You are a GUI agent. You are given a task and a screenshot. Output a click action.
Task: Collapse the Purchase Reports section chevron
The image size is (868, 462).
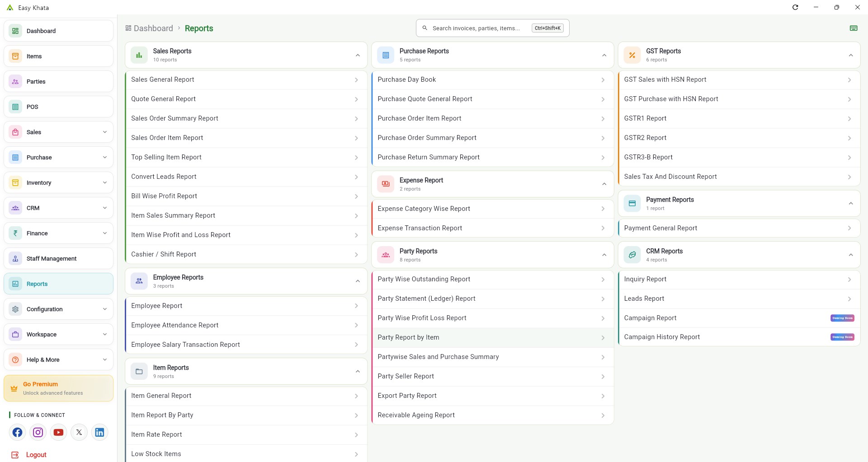click(604, 55)
